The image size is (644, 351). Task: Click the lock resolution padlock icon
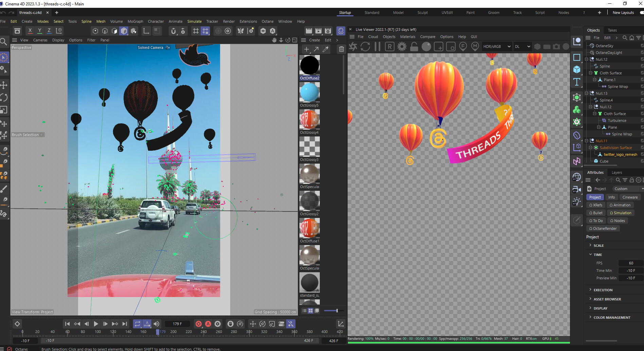pyautogui.click(x=414, y=47)
